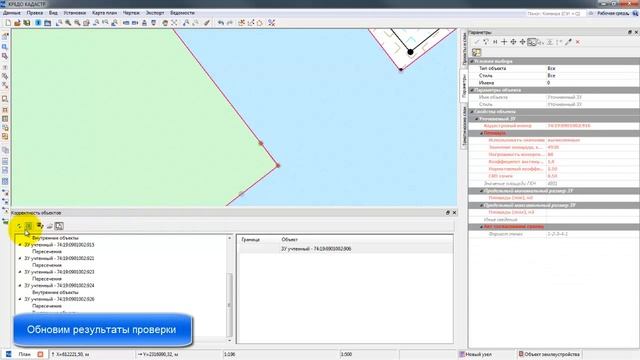This screenshot has width=640, height=360.
Task: Open the Вид menu
Action: [x=53, y=13]
